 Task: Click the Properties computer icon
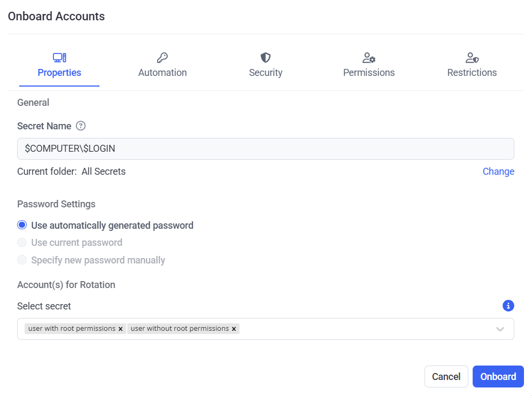point(59,58)
